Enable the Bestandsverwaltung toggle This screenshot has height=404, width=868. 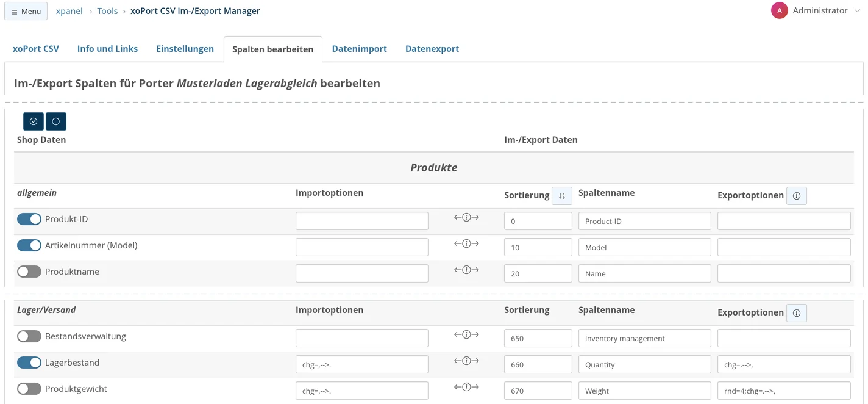click(x=29, y=336)
